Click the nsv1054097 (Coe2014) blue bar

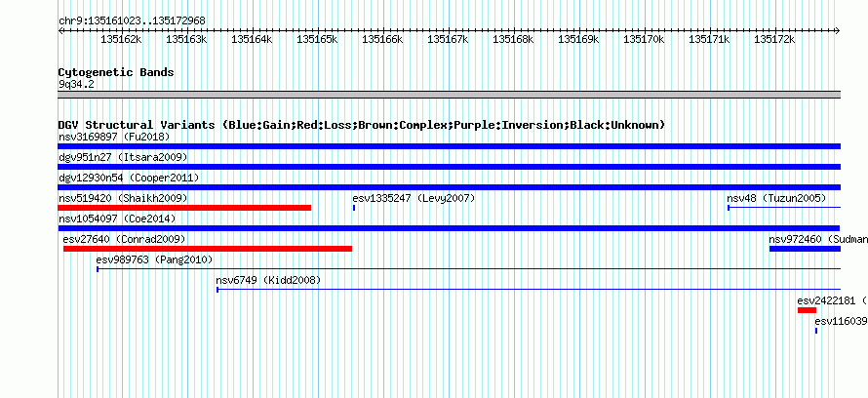(x=449, y=228)
